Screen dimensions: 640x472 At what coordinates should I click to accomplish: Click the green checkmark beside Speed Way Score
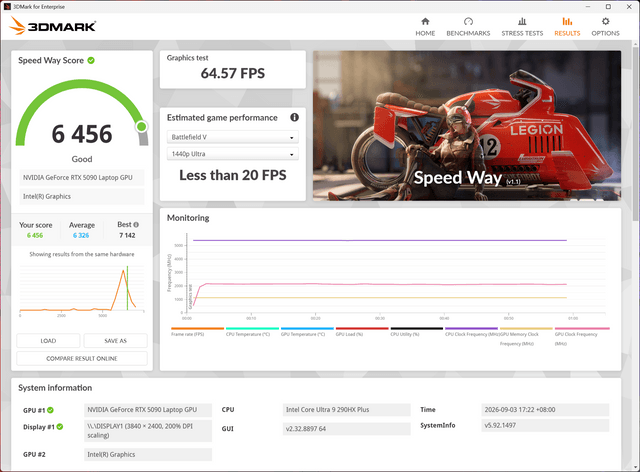tap(91, 60)
